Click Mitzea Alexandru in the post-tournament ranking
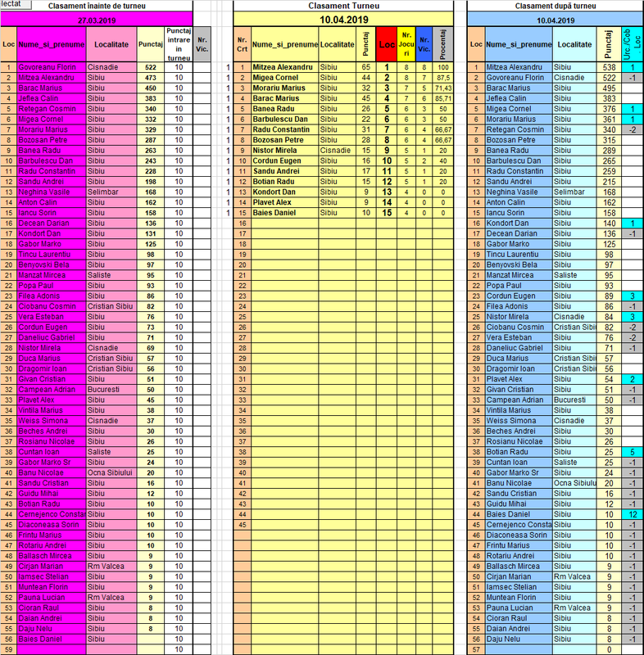 518,67
